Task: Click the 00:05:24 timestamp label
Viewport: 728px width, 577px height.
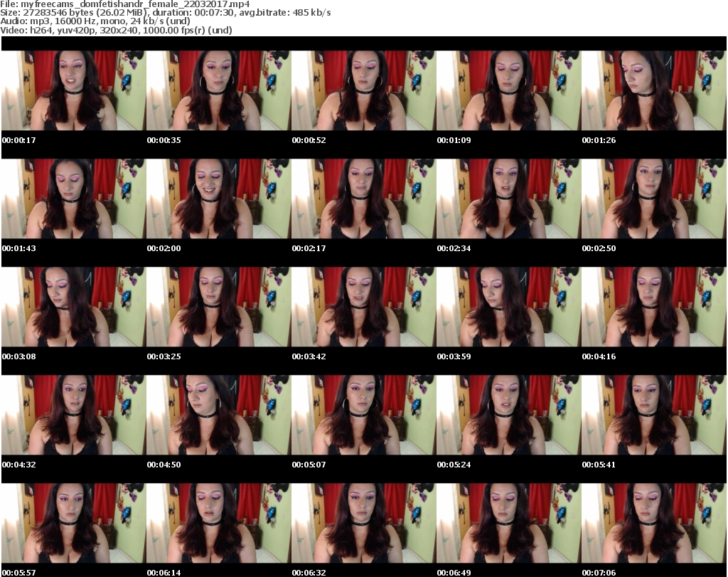Action: (454, 465)
